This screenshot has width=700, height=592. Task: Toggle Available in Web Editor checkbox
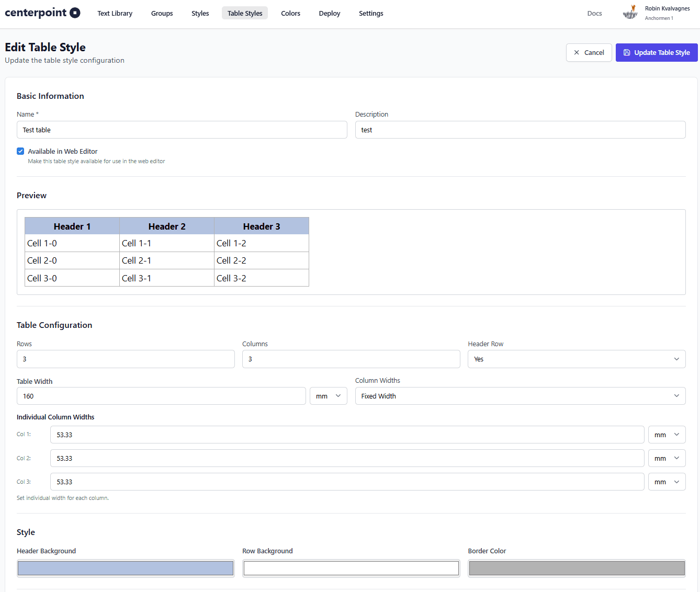pos(20,151)
